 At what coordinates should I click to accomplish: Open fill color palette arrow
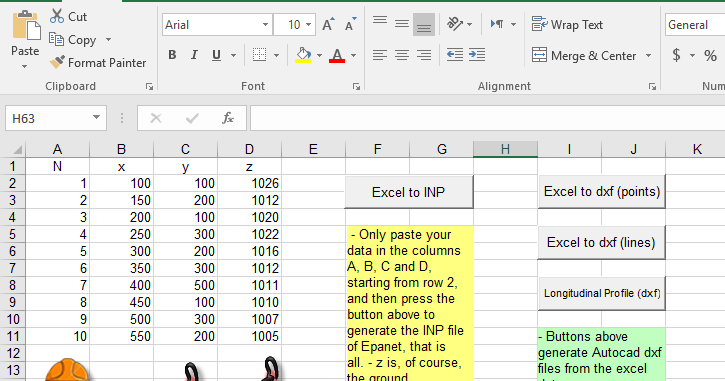pyautogui.click(x=319, y=55)
